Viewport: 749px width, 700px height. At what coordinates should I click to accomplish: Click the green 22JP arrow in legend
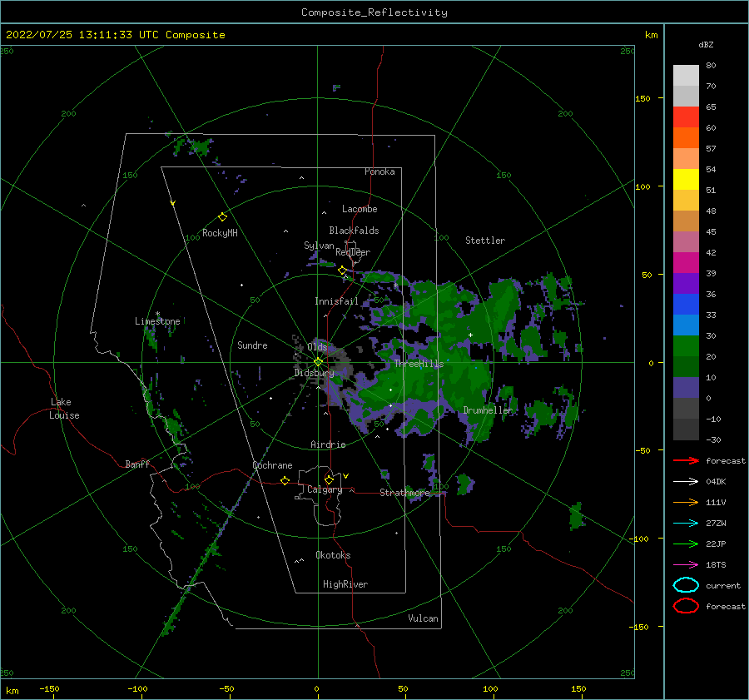[x=686, y=544]
